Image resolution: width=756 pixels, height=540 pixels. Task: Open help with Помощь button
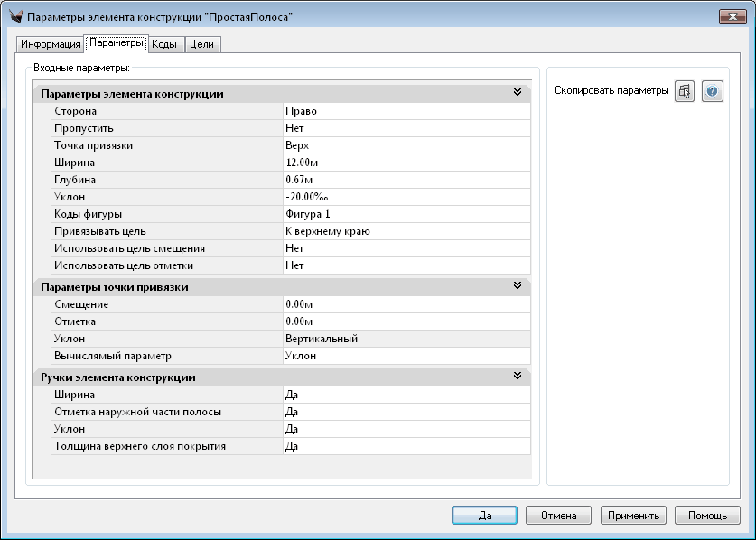pyautogui.click(x=707, y=516)
